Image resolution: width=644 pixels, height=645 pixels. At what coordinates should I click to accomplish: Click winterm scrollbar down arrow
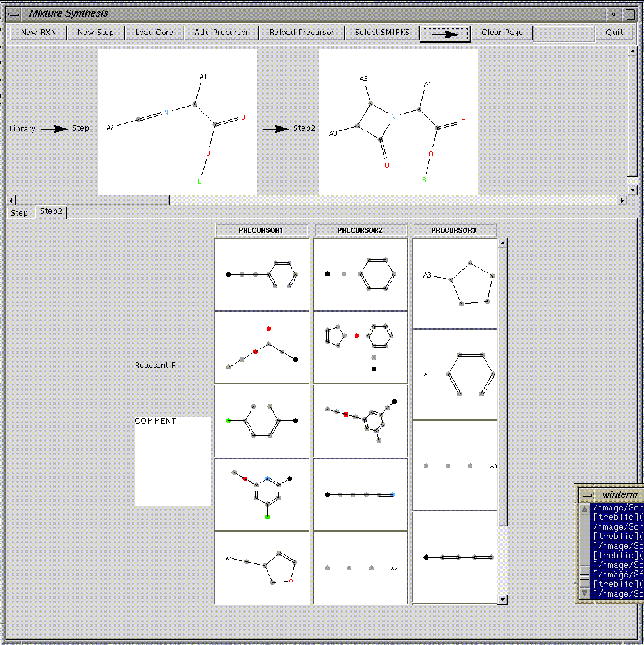[585, 593]
